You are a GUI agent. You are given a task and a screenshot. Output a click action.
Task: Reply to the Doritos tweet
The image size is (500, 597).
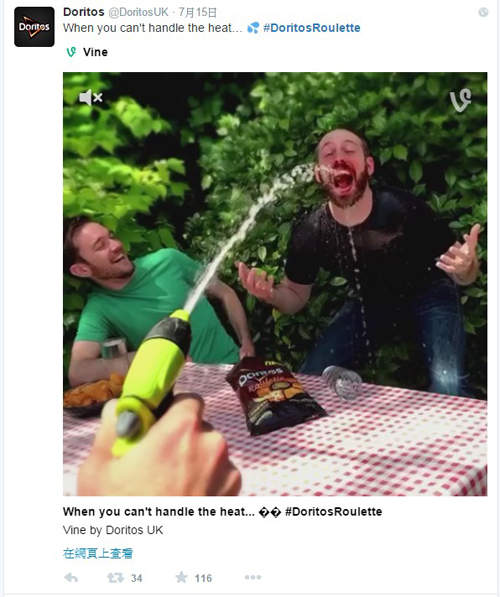(71, 578)
